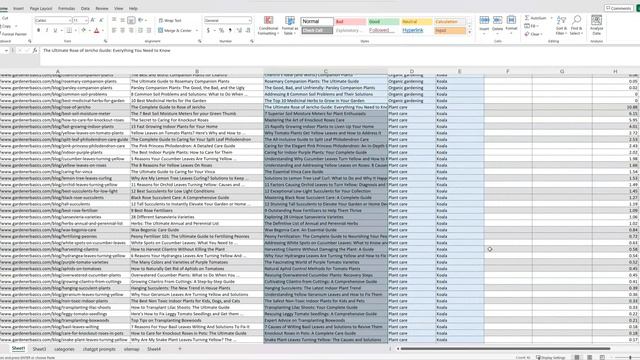Open the Data ribbon tab
The height and width of the screenshot is (360, 640).
[x=85, y=8]
